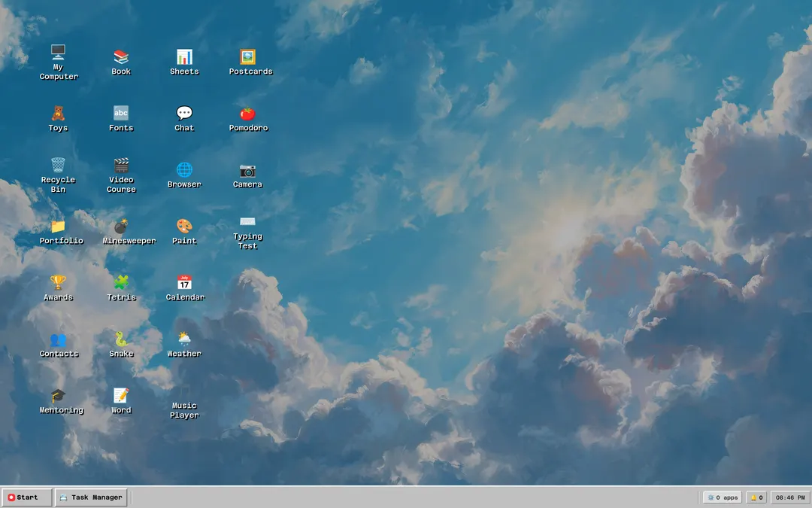
Task: Expand the 0 apps tray indicator
Action: coord(723,497)
